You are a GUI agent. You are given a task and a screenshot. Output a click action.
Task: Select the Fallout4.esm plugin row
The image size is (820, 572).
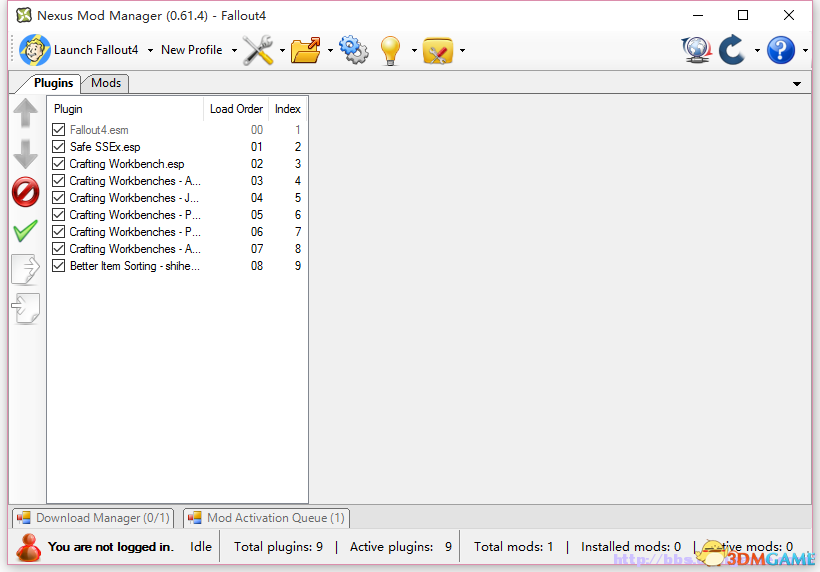(x=177, y=130)
